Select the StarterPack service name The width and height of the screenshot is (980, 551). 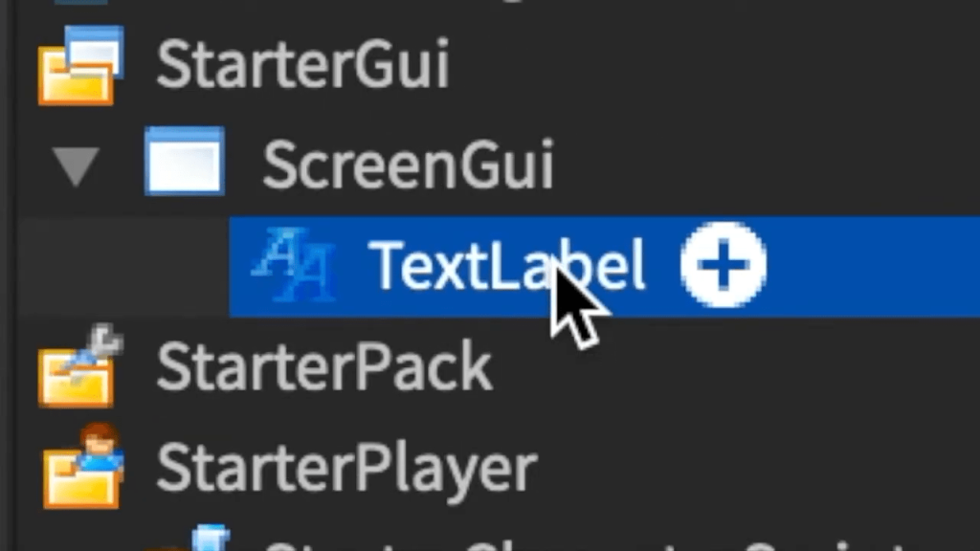(x=323, y=366)
